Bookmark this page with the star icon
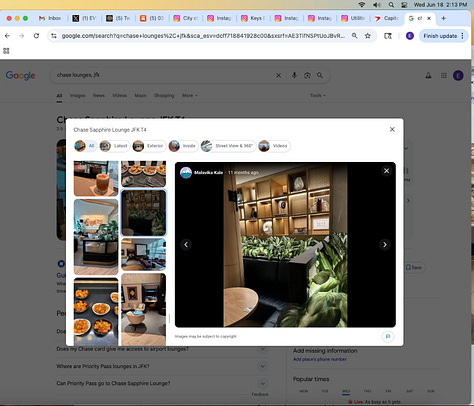474x406 pixels. pos(368,36)
